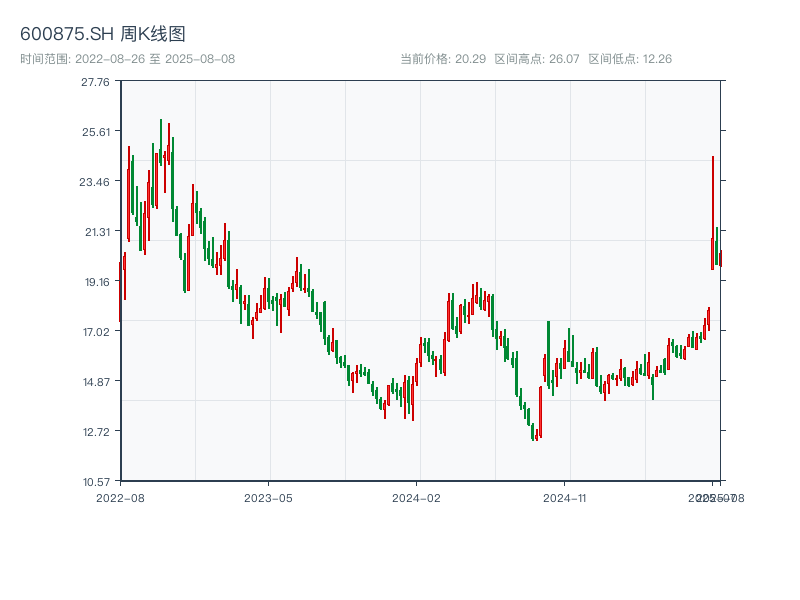Click the 区间高点 26.07 label
800x600 pixels.
pyautogui.click(x=537, y=59)
